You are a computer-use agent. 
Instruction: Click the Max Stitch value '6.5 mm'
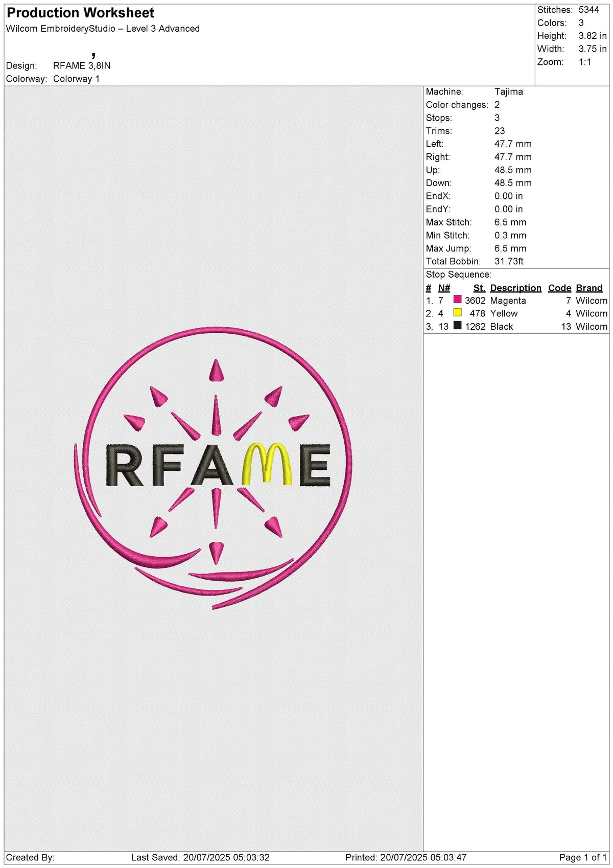[510, 222]
